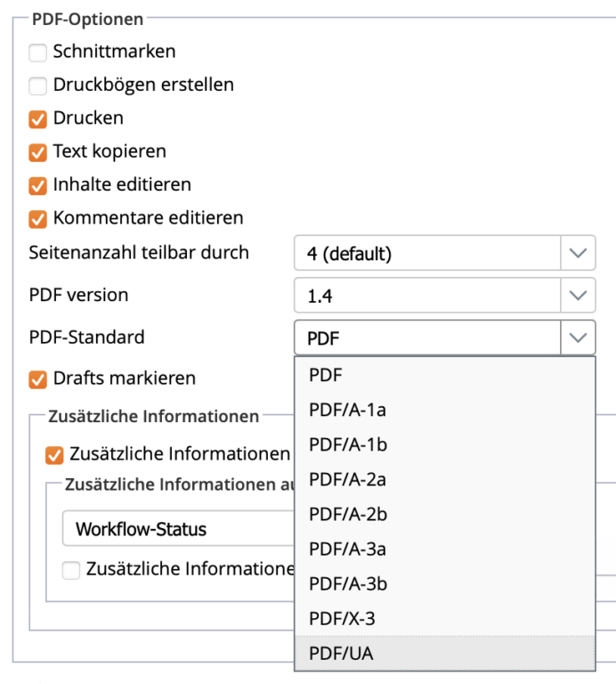Pick PDF/A-3b in the list

(x=347, y=584)
